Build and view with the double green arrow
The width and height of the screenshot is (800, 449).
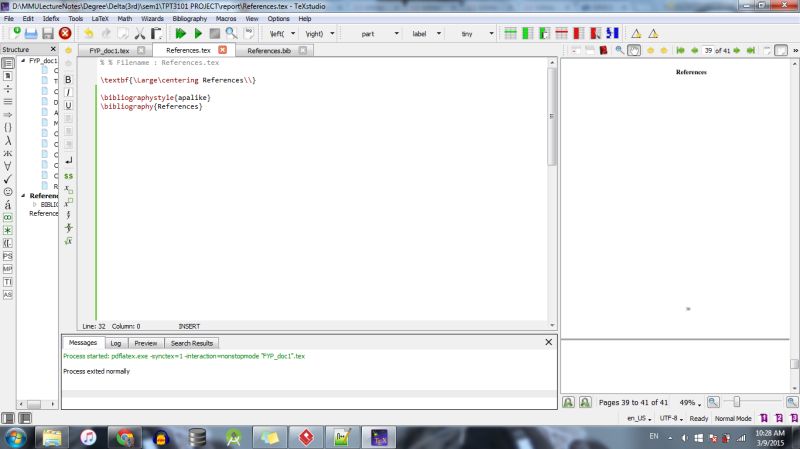pyautogui.click(x=181, y=34)
